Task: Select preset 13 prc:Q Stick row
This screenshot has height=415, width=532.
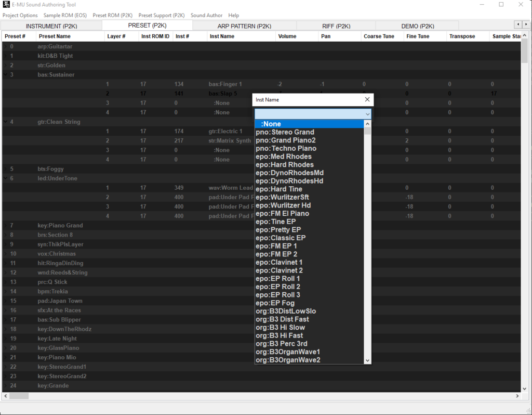Action: pyautogui.click(x=261, y=282)
